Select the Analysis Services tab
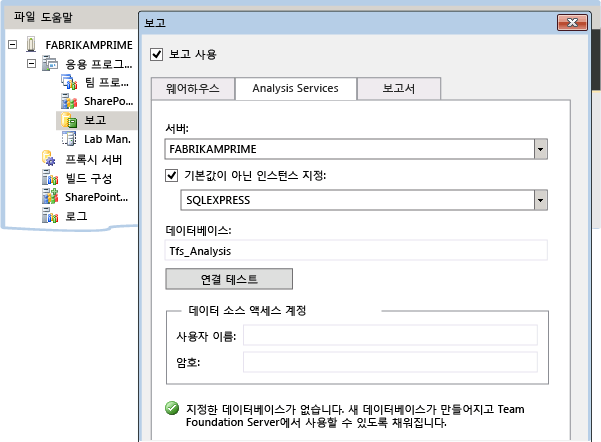 pos(296,89)
